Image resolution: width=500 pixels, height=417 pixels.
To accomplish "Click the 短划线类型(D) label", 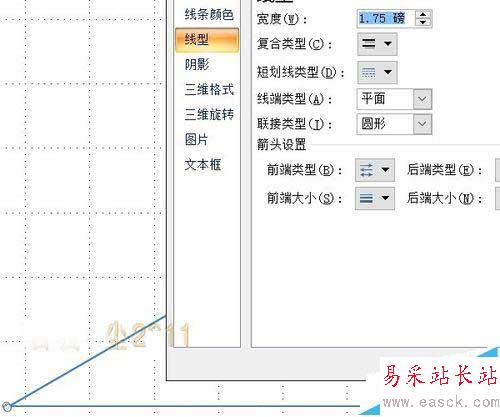I will tap(300, 72).
